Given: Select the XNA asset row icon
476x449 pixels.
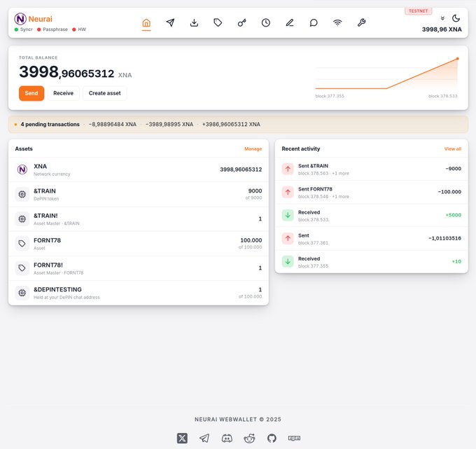Looking at the screenshot, I should click(x=22, y=170).
